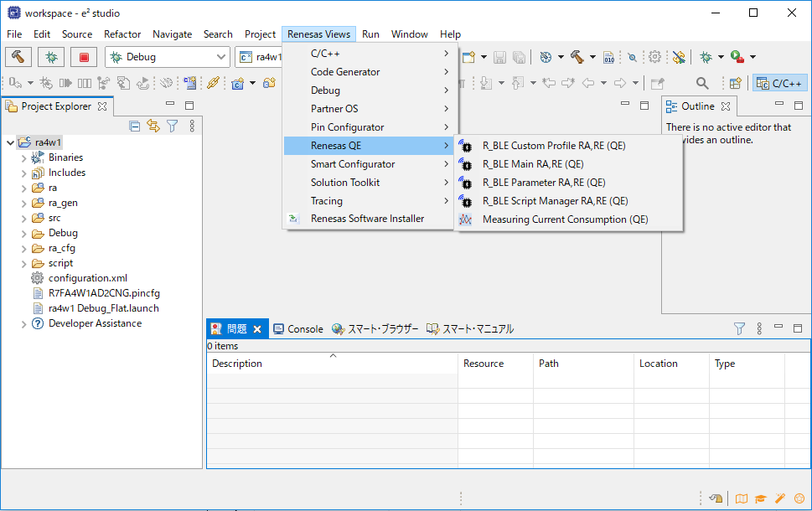Select R_BLE Script Manager RA,RE (QE)

coord(569,201)
